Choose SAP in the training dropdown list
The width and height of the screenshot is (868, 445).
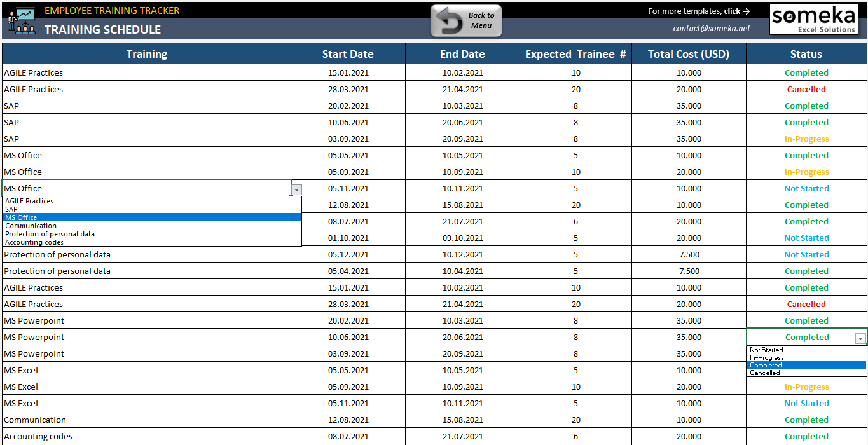click(x=151, y=209)
